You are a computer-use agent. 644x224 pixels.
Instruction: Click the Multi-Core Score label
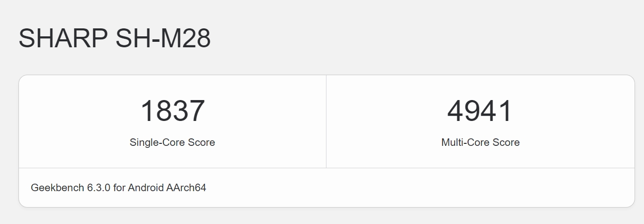pyautogui.click(x=480, y=142)
